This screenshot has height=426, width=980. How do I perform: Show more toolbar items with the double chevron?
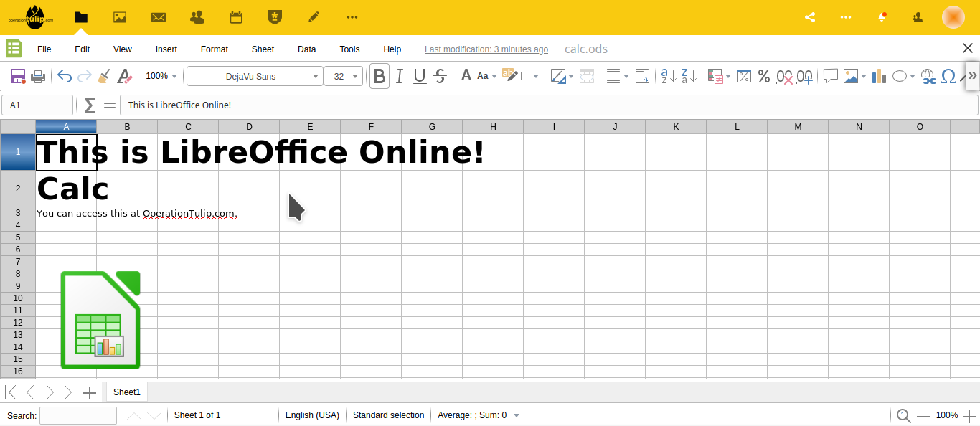[973, 76]
